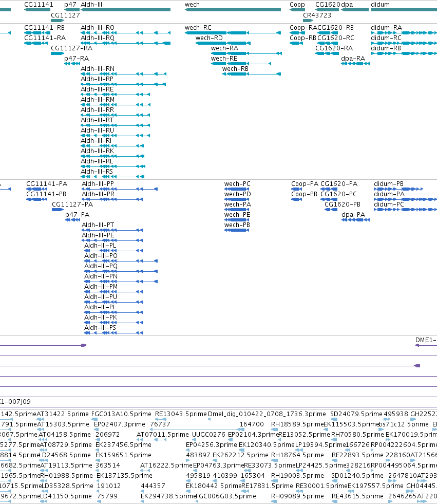Click transcript CG11127-RA

(x=72, y=48)
